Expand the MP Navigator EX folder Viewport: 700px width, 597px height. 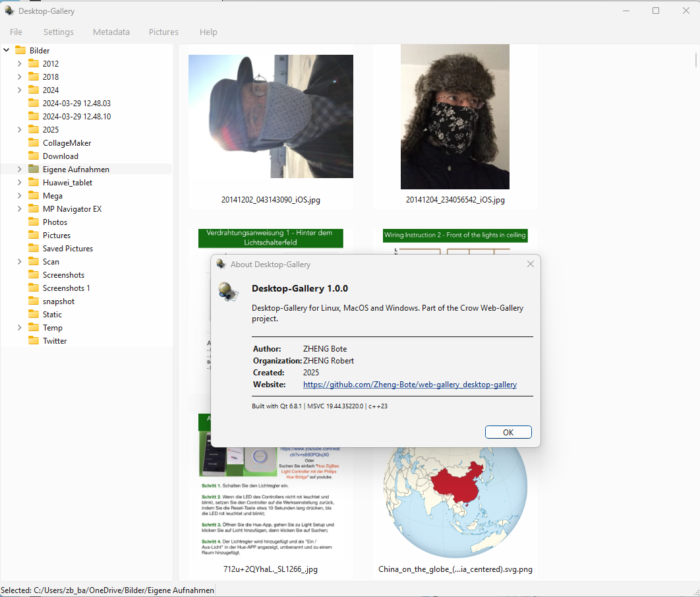tap(19, 208)
